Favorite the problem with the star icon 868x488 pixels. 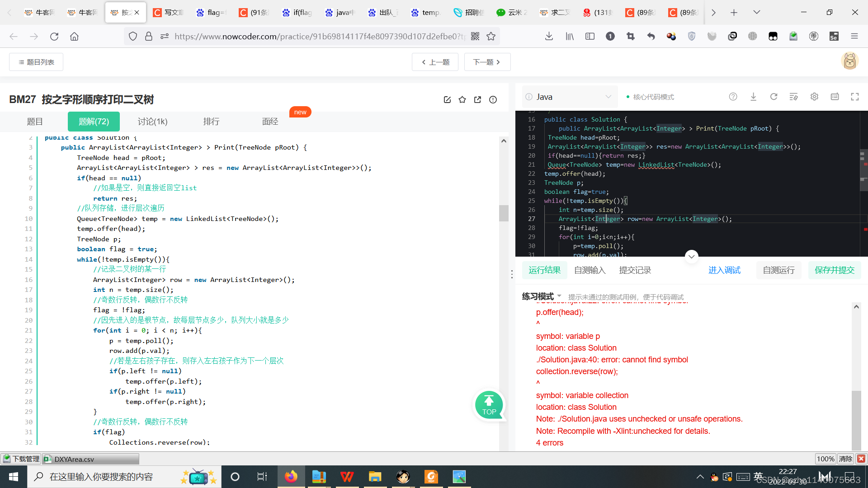[x=462, y=100]
